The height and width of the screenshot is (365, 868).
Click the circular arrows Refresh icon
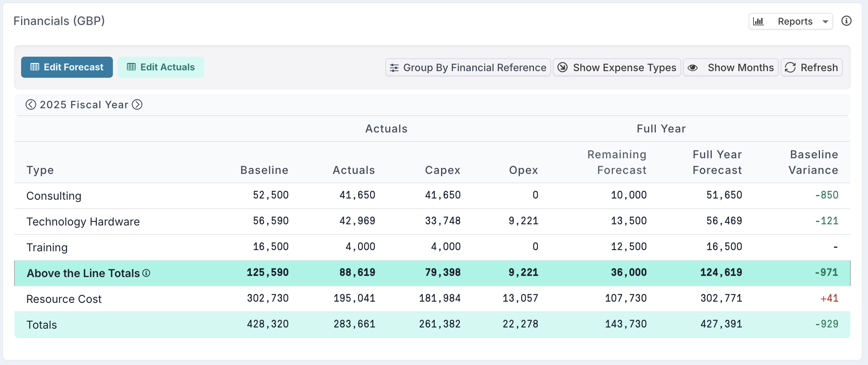coord(790,68)
